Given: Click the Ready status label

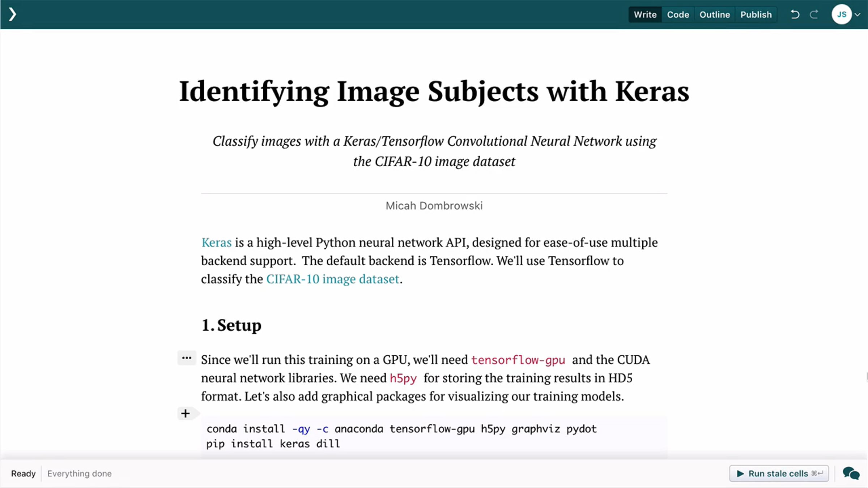Looking at the screenshot, I should tap(24, 474).
